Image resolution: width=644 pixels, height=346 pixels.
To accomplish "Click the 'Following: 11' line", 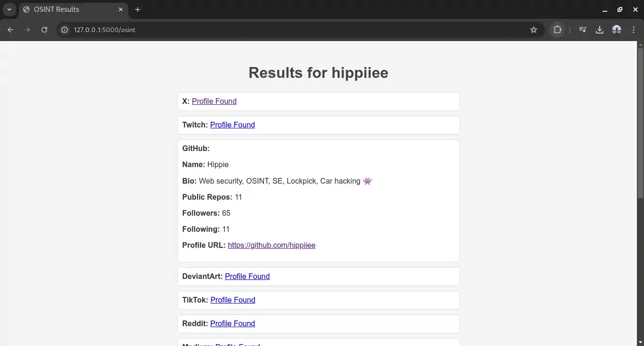I will click(206, 229).
